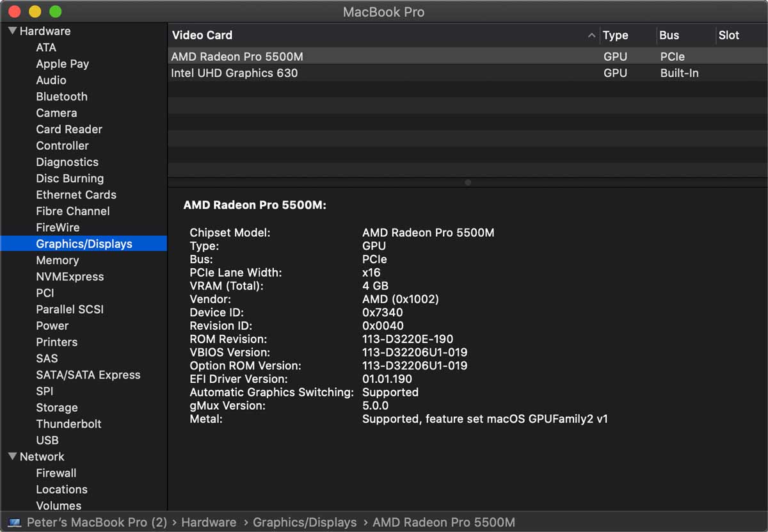Select Graphics/Displays in the sidebar
The width and height of the screenshot is (768, 532).
point(84,244)
